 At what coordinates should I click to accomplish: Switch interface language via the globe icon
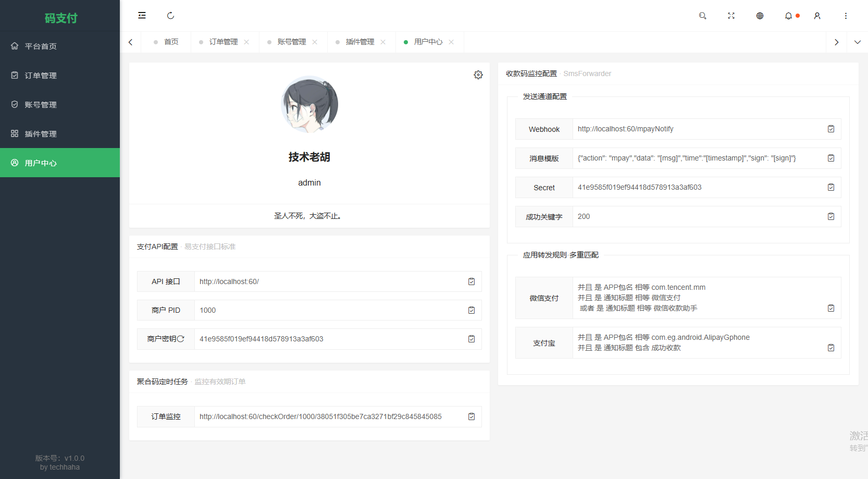[759, 16]
